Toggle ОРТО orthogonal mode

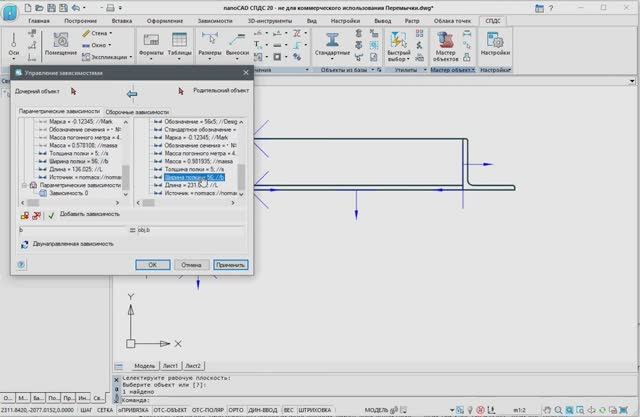(x=236, y=410)
